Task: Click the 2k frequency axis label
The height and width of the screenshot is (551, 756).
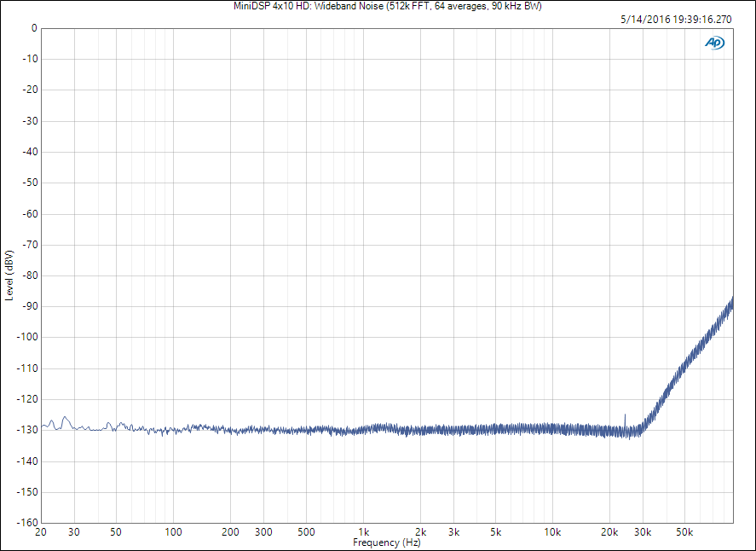Action: tap(421, 532)
